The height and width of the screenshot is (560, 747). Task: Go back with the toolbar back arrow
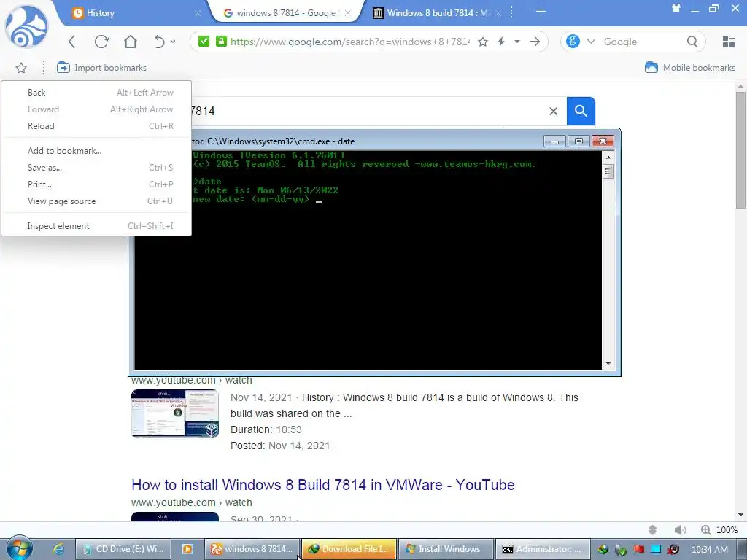(x=72, y=42)
